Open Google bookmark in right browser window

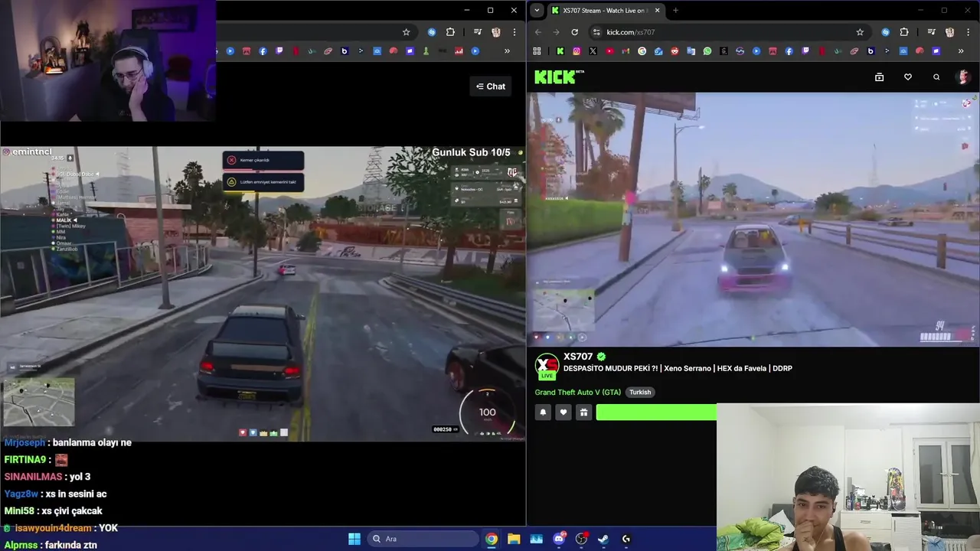point(642,51)
